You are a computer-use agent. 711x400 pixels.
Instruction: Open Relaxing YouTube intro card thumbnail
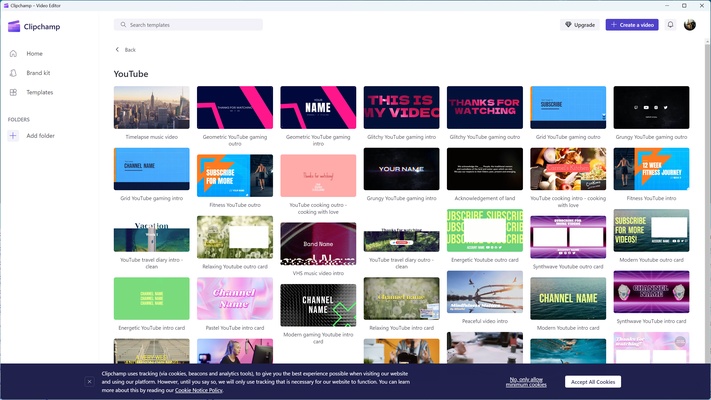point(401,298)
